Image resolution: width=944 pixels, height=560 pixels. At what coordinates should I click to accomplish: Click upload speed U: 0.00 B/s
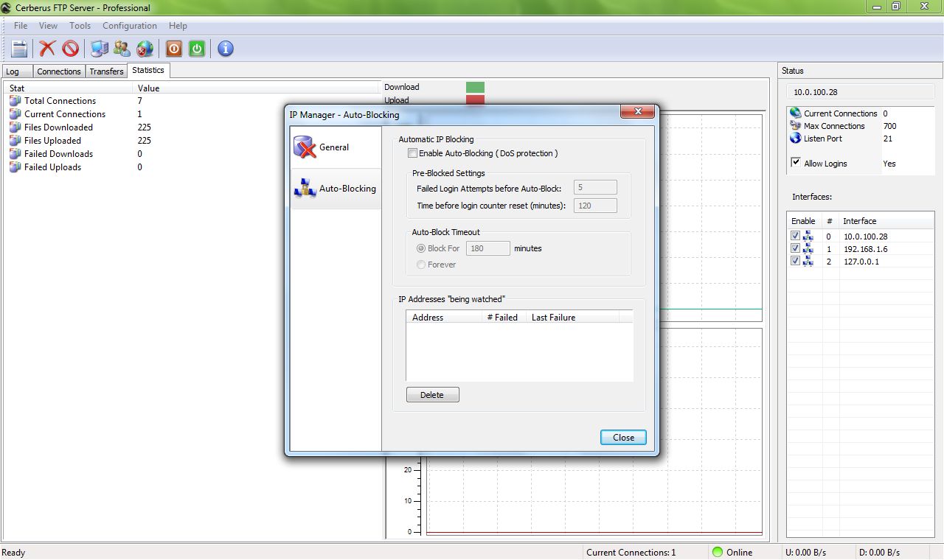[x=806, y=553]
